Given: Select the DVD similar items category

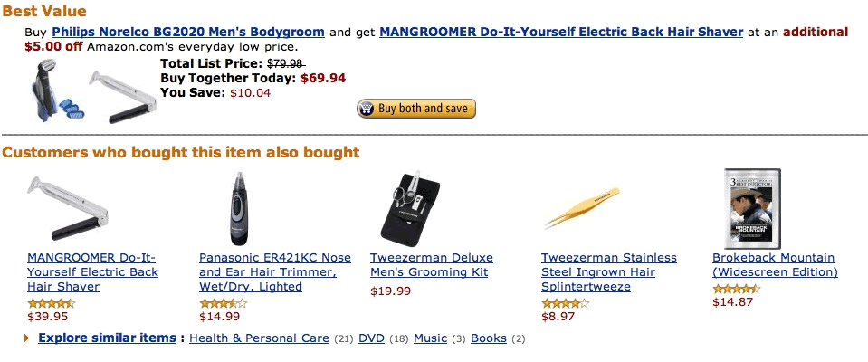Looking at the screenshot, I should point(371,338).
